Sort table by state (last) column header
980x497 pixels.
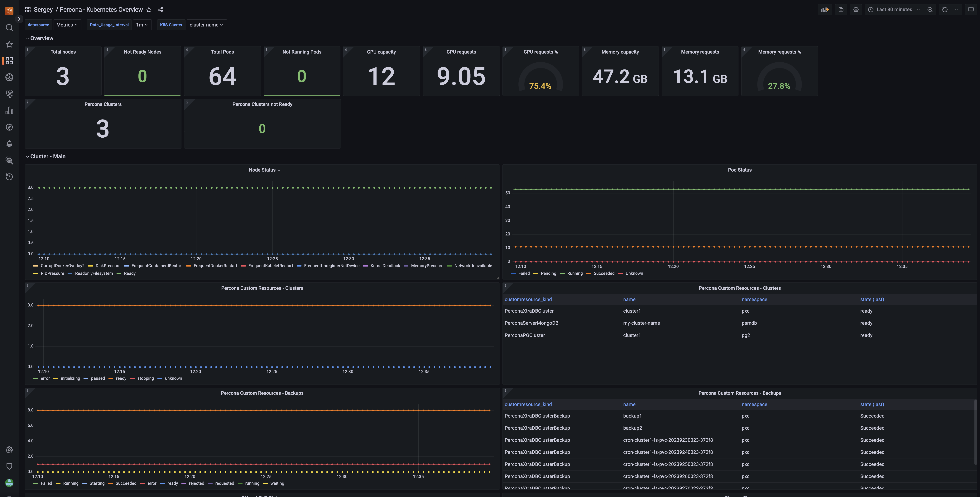coord(872,300)
